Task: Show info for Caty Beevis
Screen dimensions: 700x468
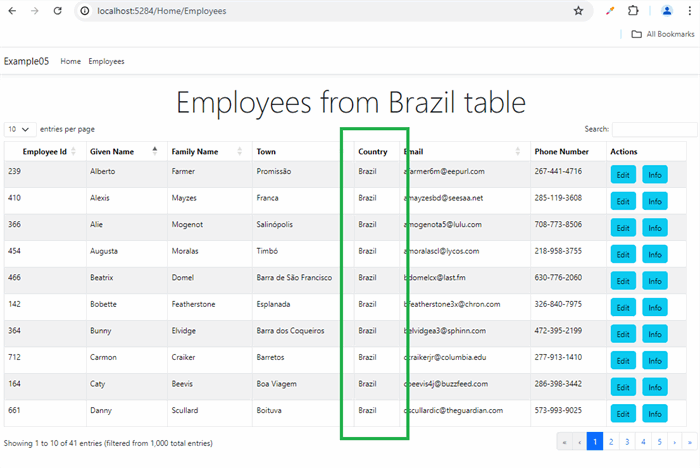Action: pyautogui.click(x=655, y=387)
